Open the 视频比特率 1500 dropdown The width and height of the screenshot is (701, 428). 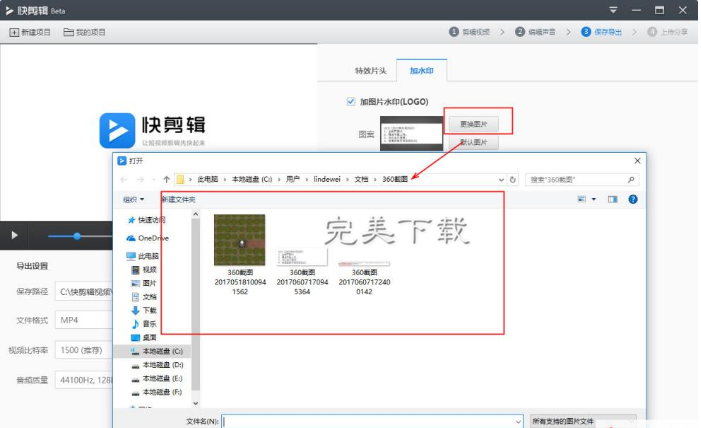click(x=84, y=350)
